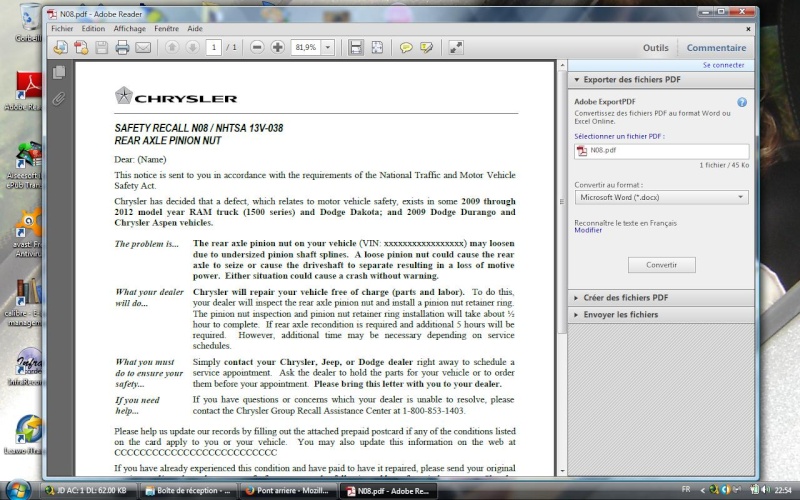Open the zoom level dropdown arrow
The height and width of the screenshot is (500, 800).
pos(328,47)
